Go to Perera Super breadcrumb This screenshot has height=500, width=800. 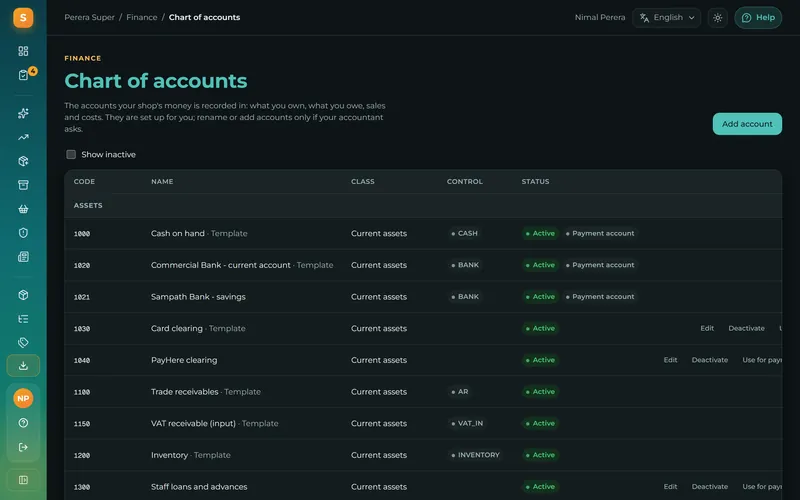coord(89,17)
